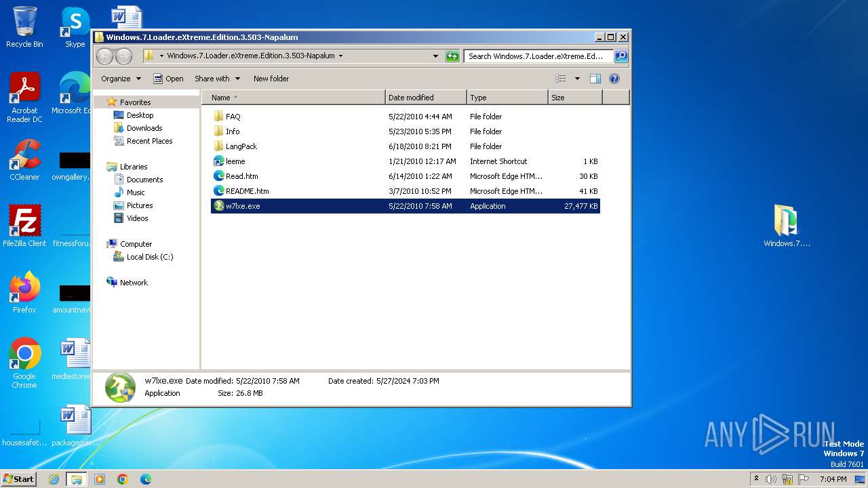Image resolution: width=868 pixels, height=488 pixels.
Task: Open the Recycle Bin desktop icon
Action: pyautogui.click(x=24, y=27)
